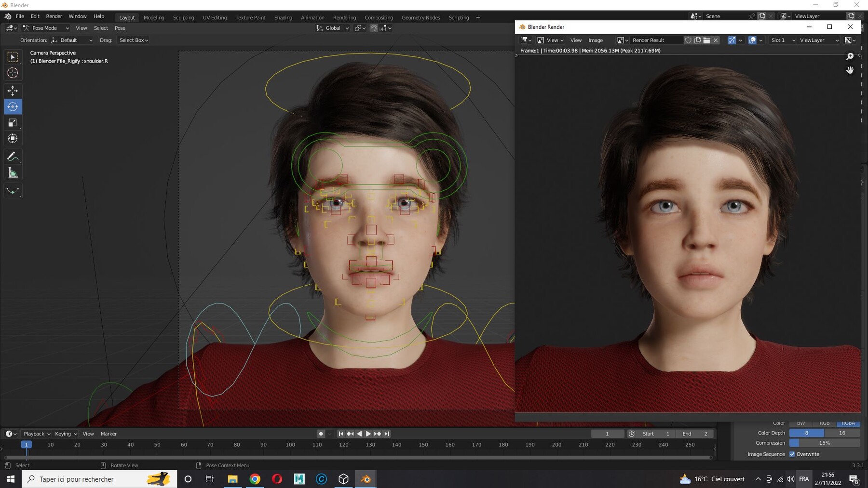868x488 pixels.
Task: Select RGBA color output
Action: coord(848,423)
